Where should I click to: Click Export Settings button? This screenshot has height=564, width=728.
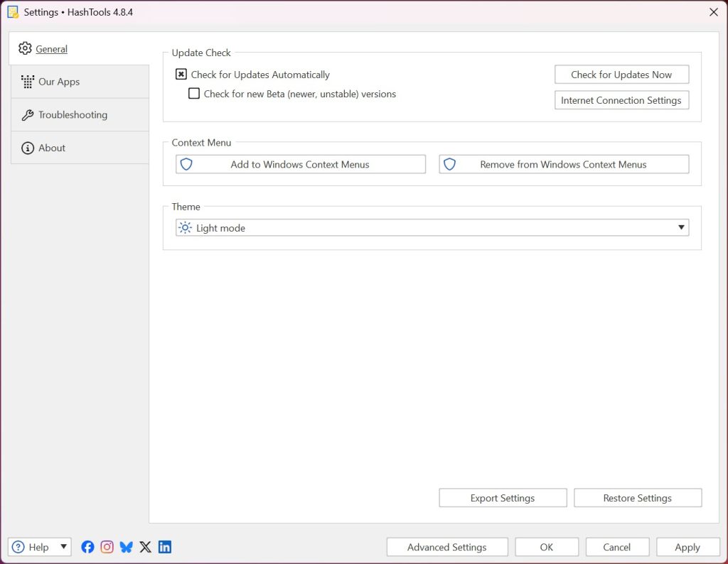pyautogui.click(x=503, y=498)
